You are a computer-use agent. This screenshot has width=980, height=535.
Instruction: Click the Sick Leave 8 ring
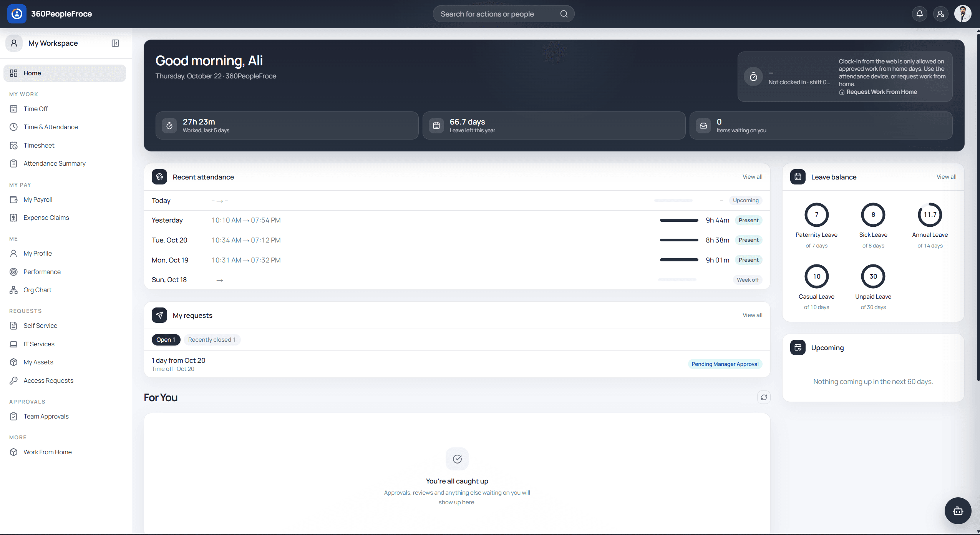873,215
